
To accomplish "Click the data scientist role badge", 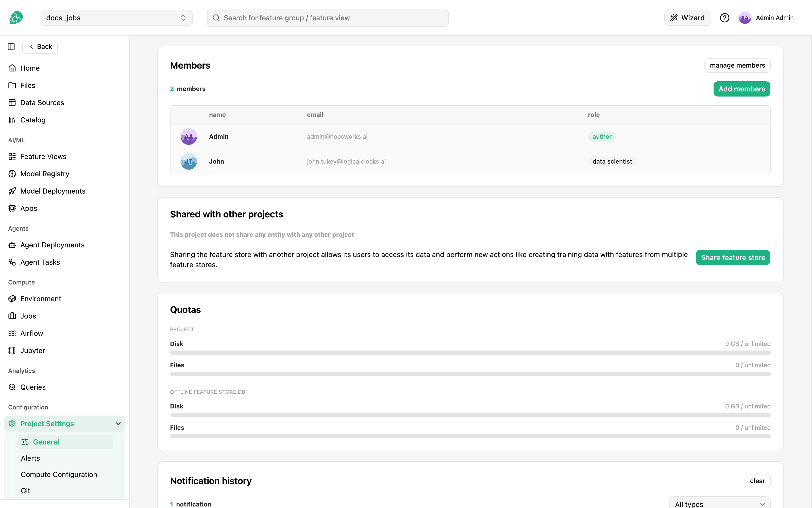I will tap(612, 161).
